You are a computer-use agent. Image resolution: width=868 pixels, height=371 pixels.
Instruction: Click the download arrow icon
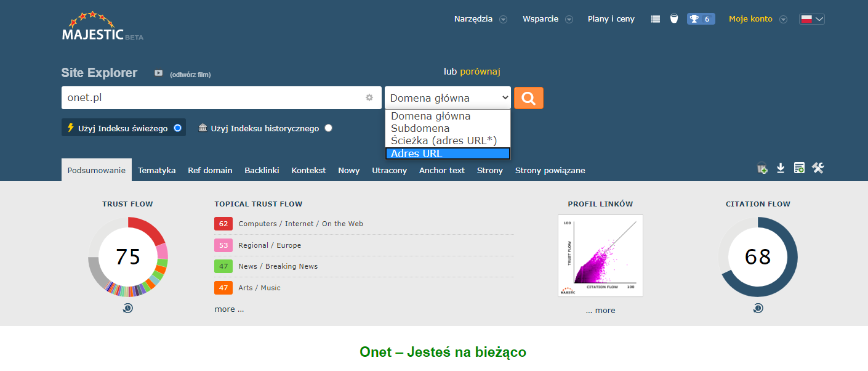pyautogui.click(x=781, y=168)
